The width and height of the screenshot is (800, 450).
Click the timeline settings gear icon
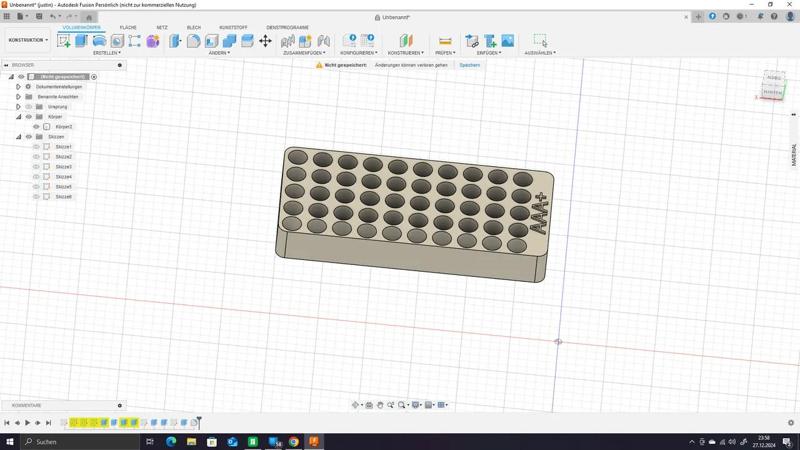[x=790, y=423]
